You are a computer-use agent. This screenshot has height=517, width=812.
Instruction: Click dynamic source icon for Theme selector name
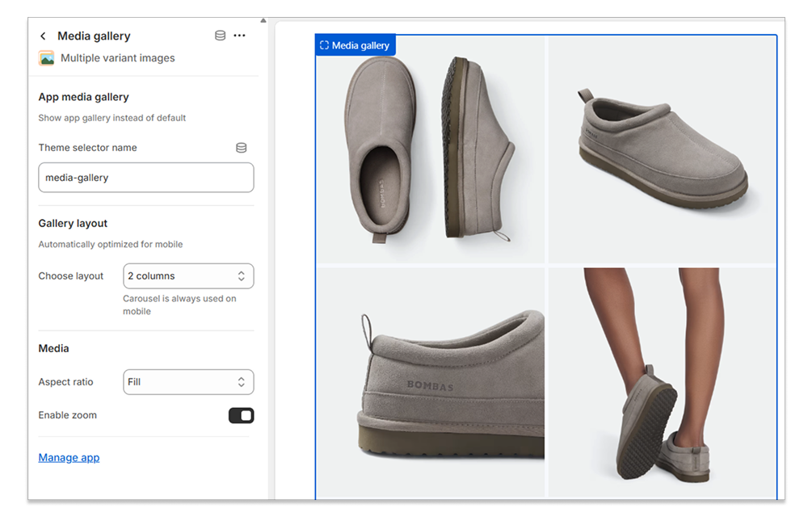tap(241, 148)
